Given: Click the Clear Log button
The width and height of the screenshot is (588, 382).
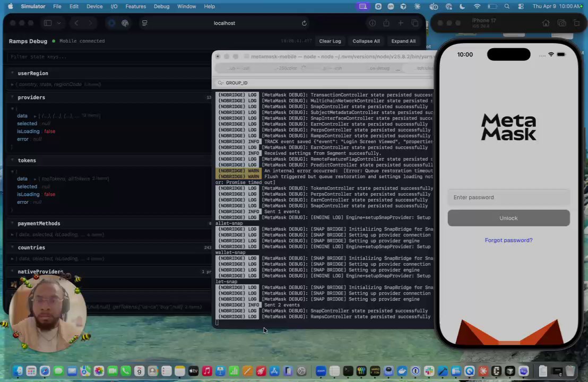Looking at the screenshot, I should pos(330,41).
